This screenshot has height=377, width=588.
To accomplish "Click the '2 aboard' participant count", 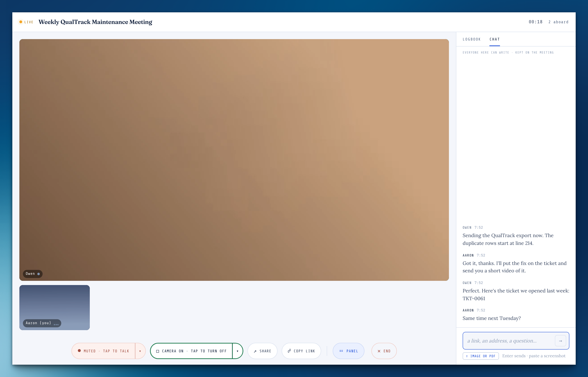I will pos(558,22).
